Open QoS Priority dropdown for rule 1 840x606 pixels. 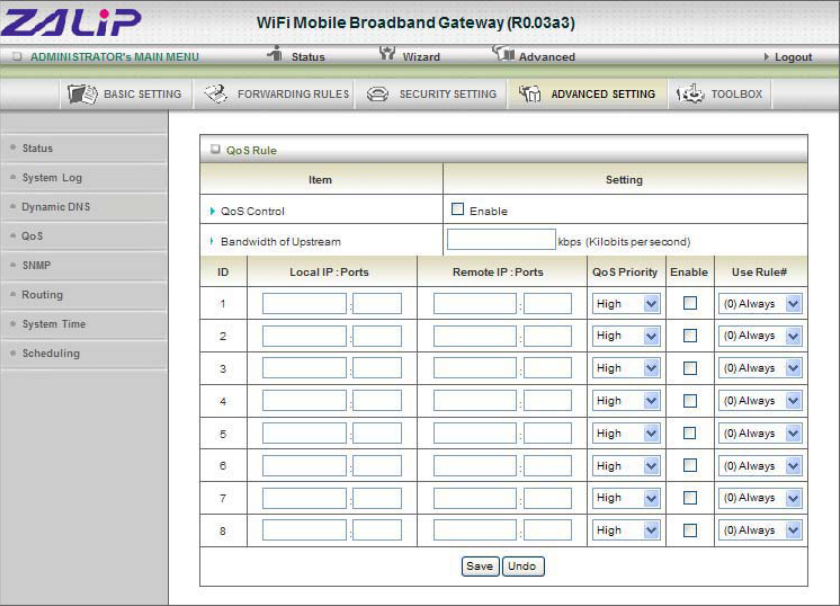click(626, 304)
